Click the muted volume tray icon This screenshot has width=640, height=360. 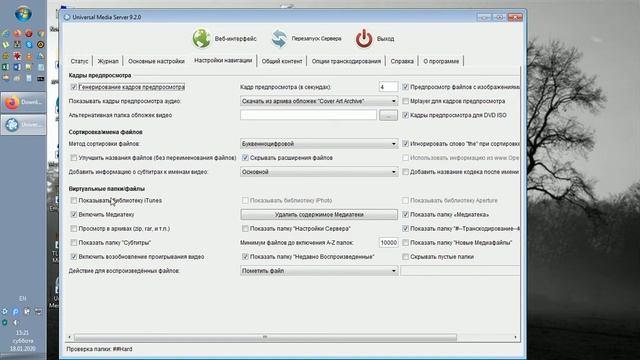(15, 322)
